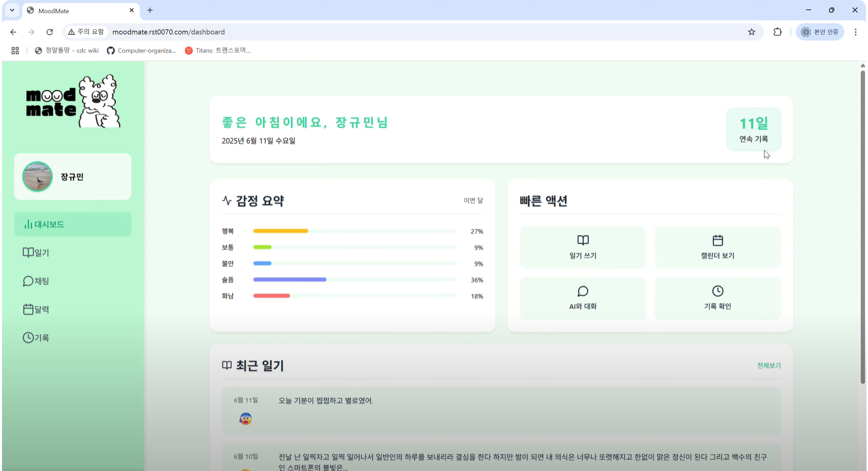
Task: Open the 일기 쓰기 quick action
Action: point(582,247)
